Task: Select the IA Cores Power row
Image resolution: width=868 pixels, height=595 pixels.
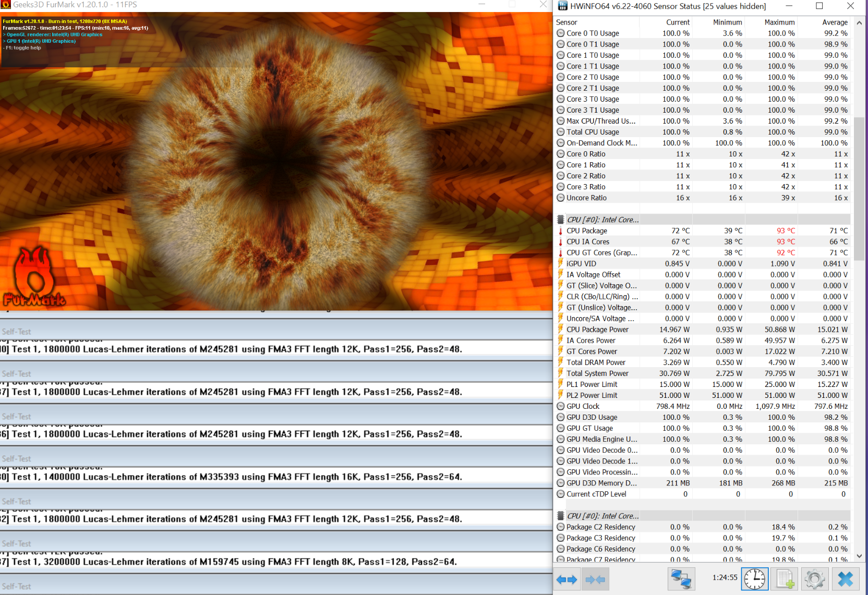Action: 702,340
